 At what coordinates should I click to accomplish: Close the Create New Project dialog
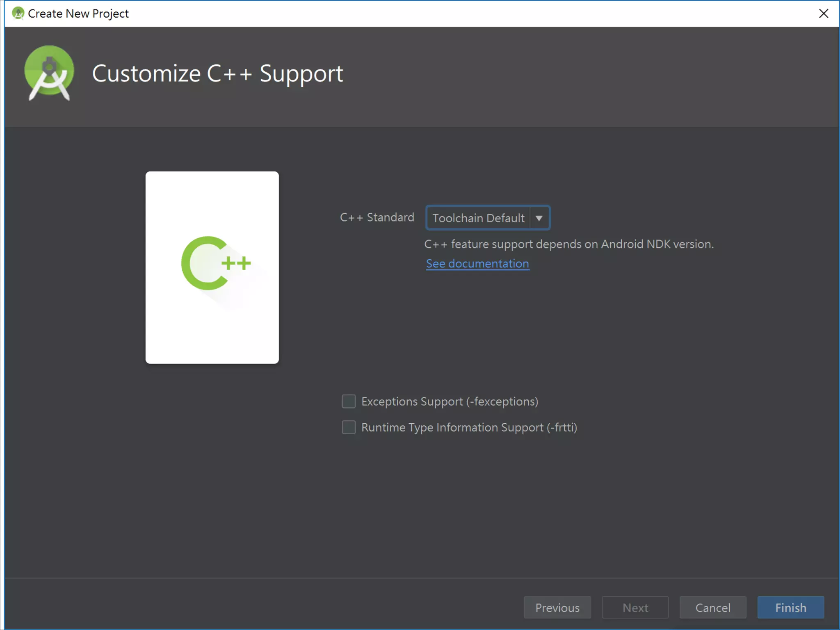tap(823, 14)
